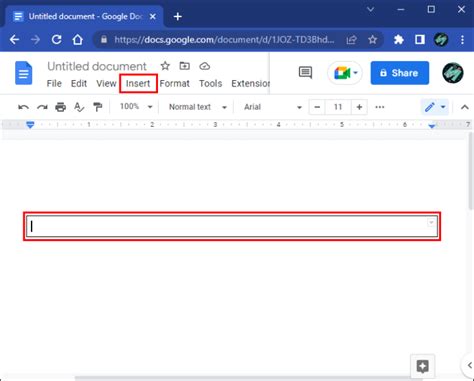Click the left indent marker on ruler
Viewport: 474px width, 381px height.
click(x=30, y=125)
